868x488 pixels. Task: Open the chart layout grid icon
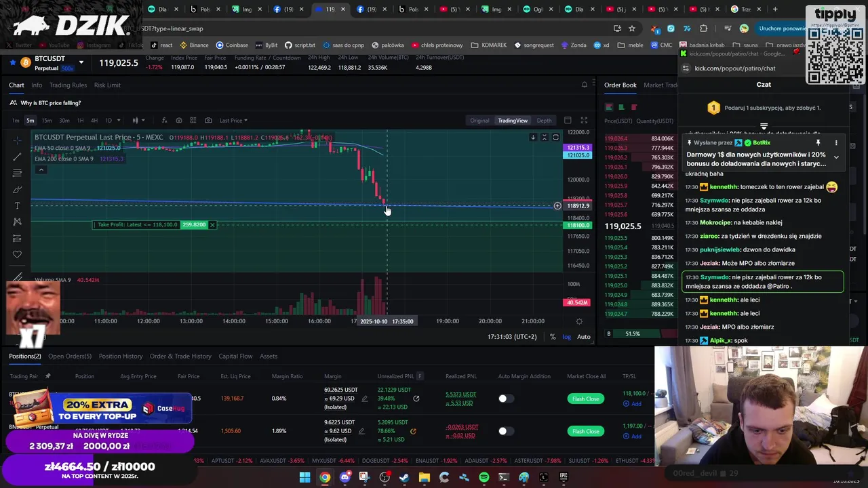click(568, 121)
